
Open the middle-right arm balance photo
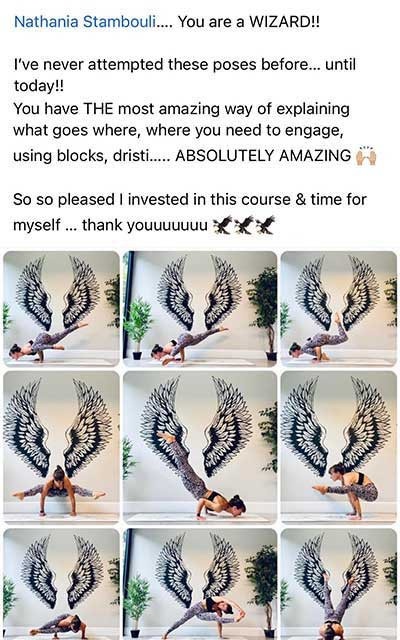pyautogui.click(x=338, y=447)
